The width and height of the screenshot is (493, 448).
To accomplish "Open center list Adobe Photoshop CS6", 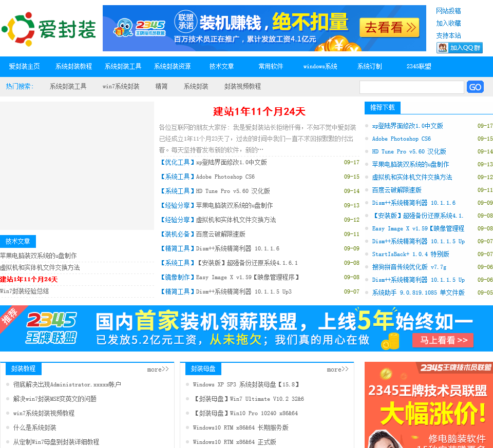I will [225, 177].
